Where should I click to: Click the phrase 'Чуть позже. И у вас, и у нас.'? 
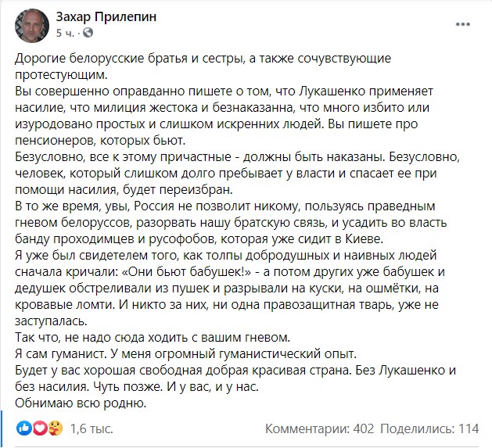(x=176, y=386)
